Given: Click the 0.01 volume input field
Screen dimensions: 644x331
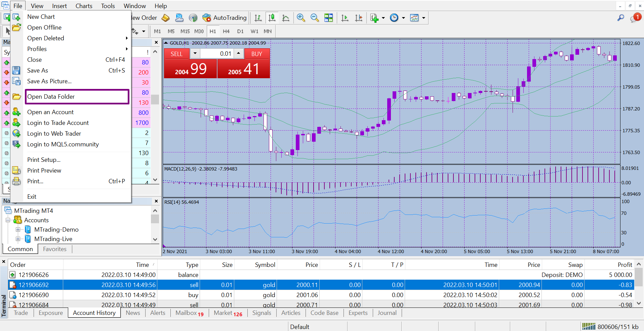Looking at the screenshot, I should (216, 54).
